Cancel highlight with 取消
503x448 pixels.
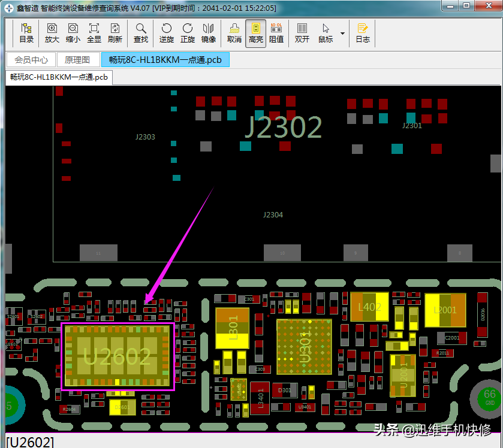234,34
